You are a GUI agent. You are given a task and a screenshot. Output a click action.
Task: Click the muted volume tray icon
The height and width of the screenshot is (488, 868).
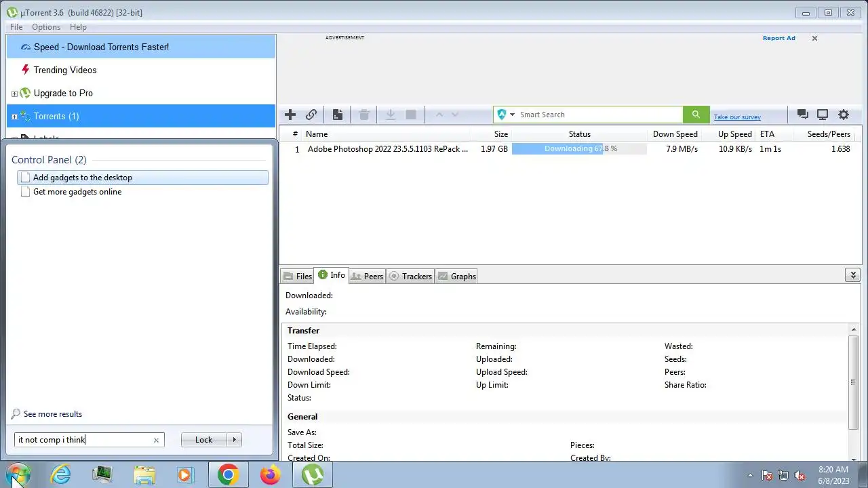coord(800,475)
